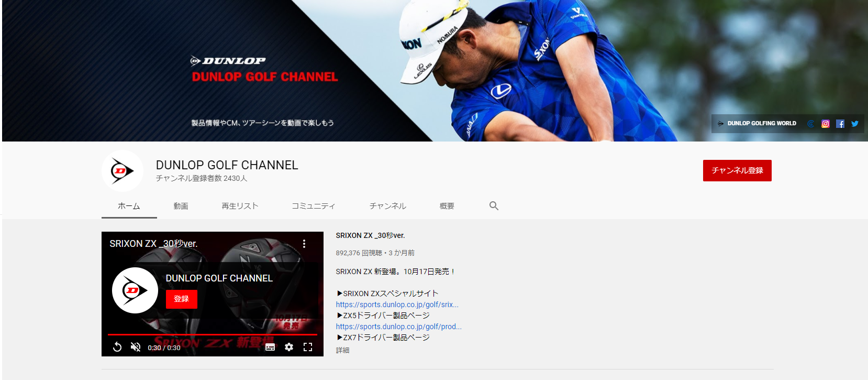Click the 0:30 / 0:30 time display
The width and height of the screenshot is (868, 380).
164,348
